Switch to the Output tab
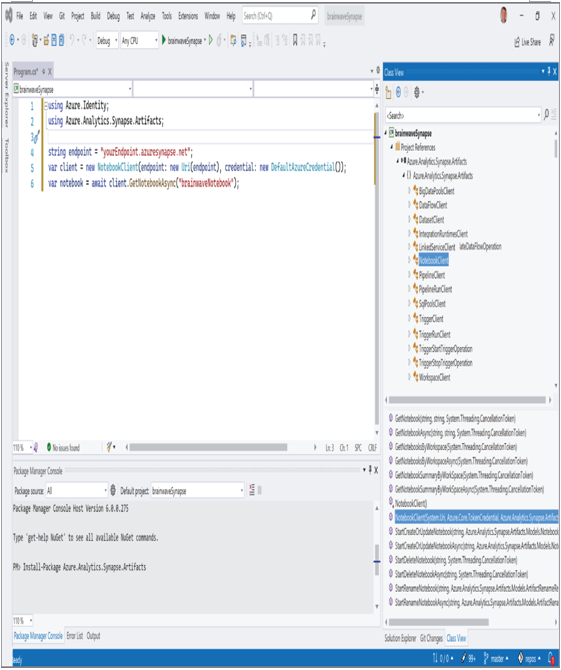The width and height of the screenshot is (561, 670). pos(94,636)
